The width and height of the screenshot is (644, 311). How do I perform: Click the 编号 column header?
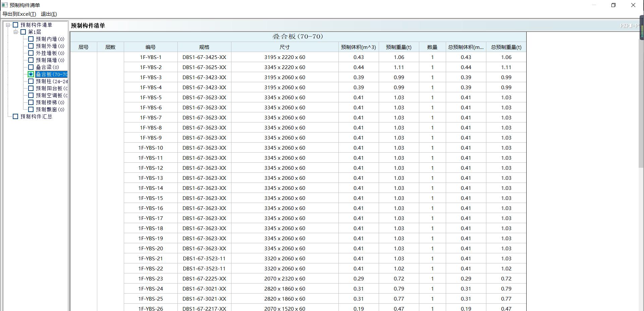point(151,47)
